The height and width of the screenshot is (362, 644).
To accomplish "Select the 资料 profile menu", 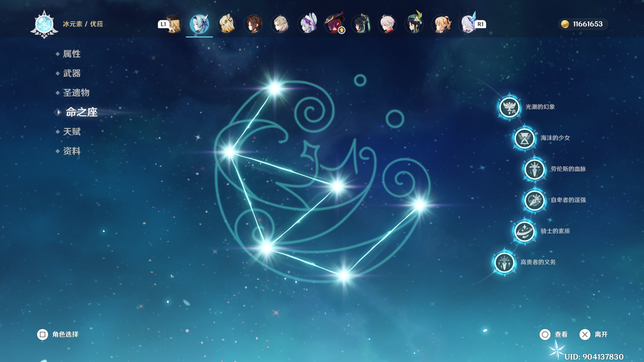I will point(72,151).
